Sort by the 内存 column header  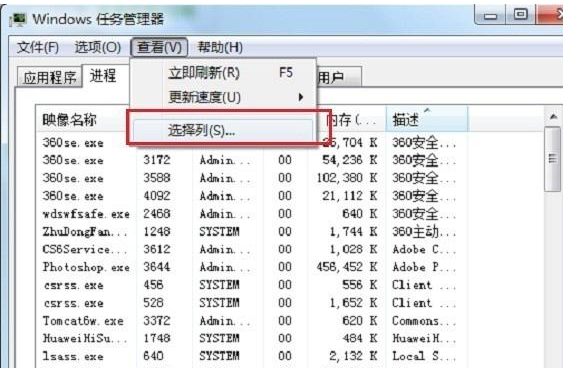click(x=350, y=120)
